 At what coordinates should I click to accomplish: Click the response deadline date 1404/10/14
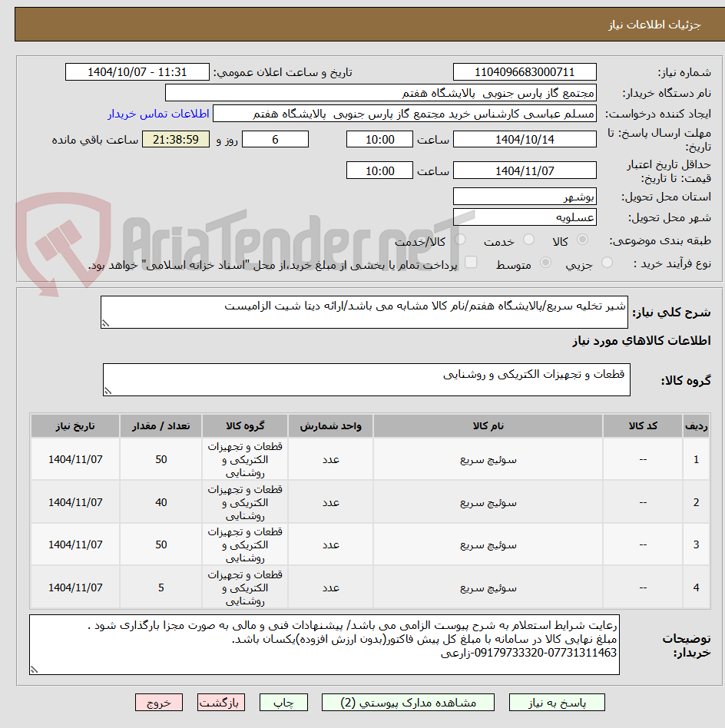(525, 139)
